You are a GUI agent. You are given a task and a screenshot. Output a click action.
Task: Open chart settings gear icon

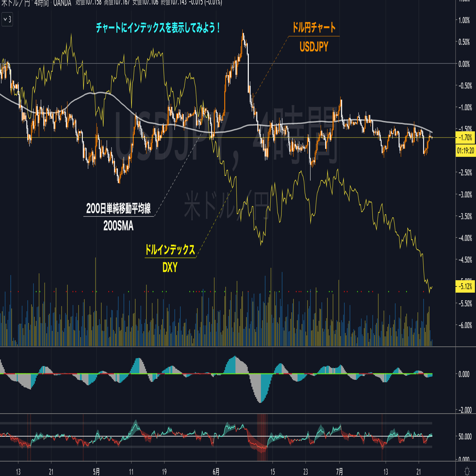(x=467, y=470)
